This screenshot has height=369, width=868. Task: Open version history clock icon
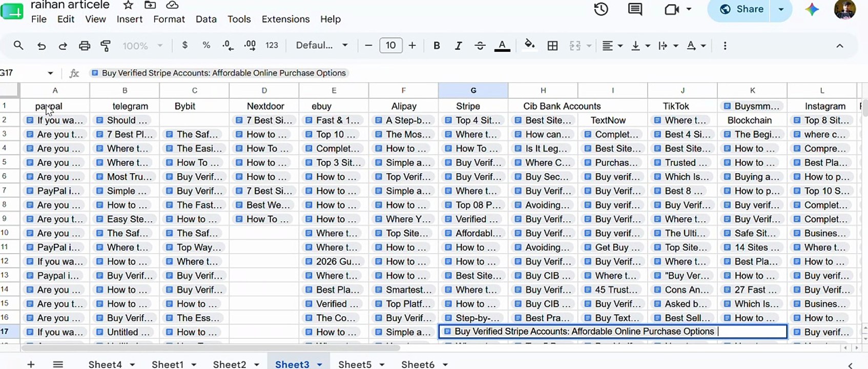point(601,9)
